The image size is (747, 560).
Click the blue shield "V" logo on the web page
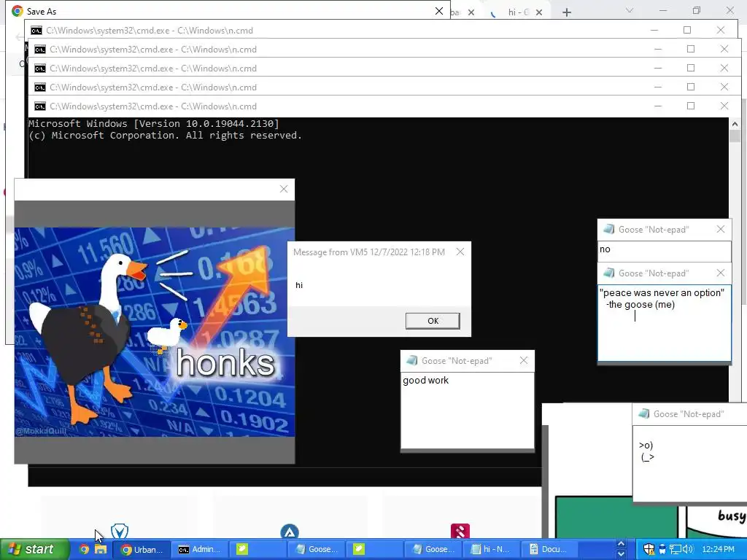point(120,532)
